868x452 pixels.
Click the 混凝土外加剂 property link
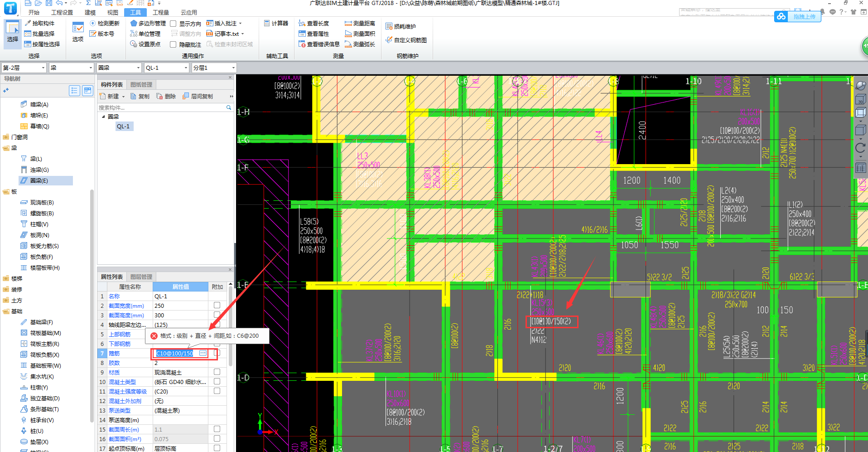125,401
